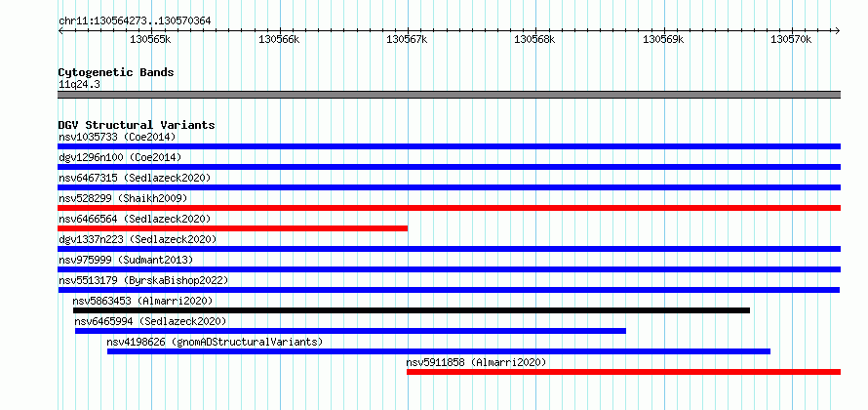Click the 130566k ruler label
The width and height of the screenshot is (868, 410).
click(x=279, y=39)
